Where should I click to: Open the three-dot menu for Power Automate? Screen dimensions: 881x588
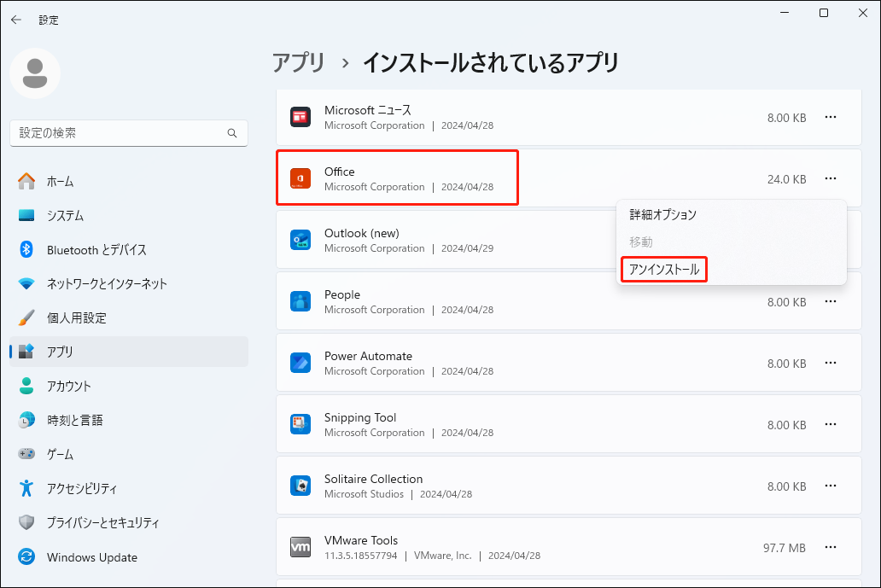tap(831, 363)
